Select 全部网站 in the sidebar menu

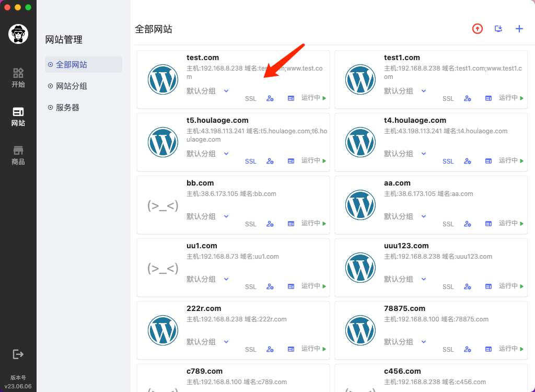[84, 64]
